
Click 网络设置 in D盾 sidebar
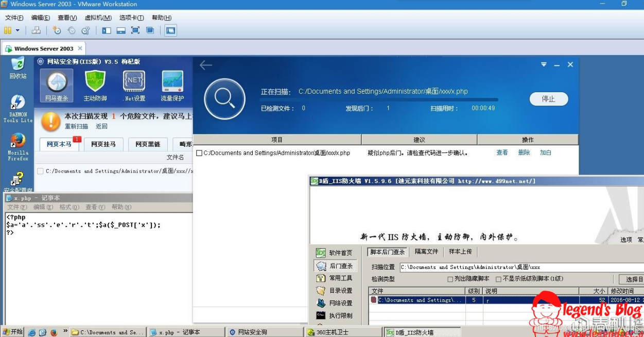click(x=335, y=303)
